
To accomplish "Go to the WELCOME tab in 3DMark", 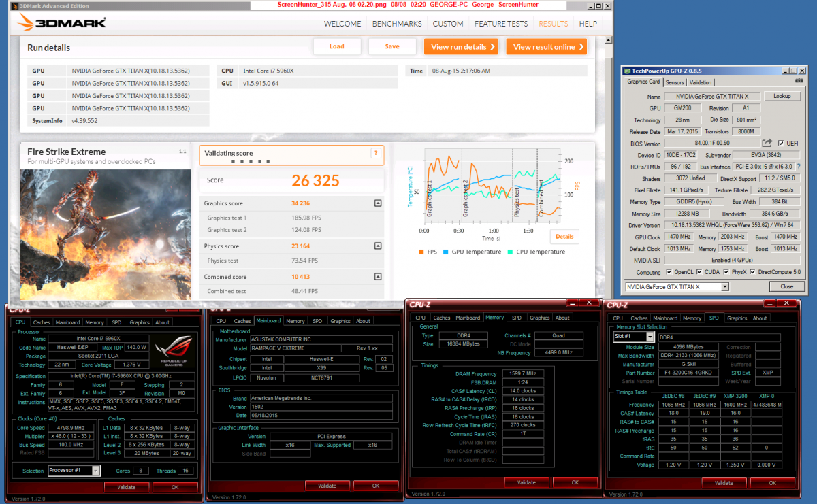I will [342, 24].
